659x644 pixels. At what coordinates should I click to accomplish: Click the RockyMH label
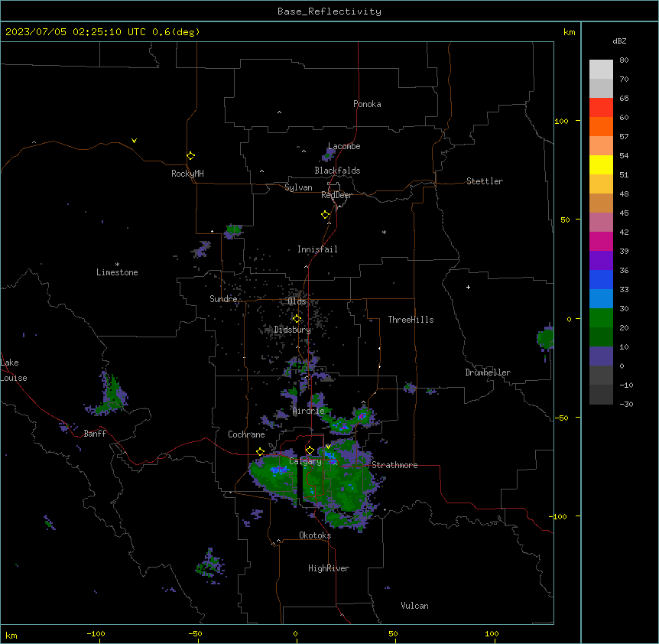[x=187, y=174]
